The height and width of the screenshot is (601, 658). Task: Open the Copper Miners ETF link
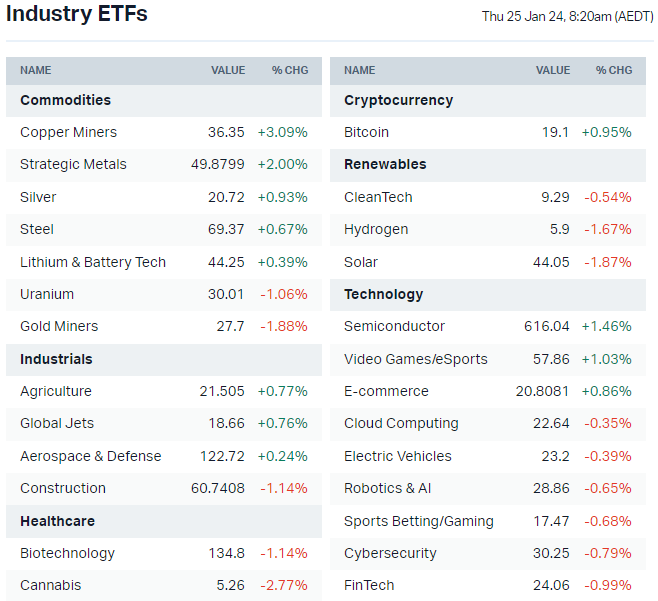[x=68, y=132]
